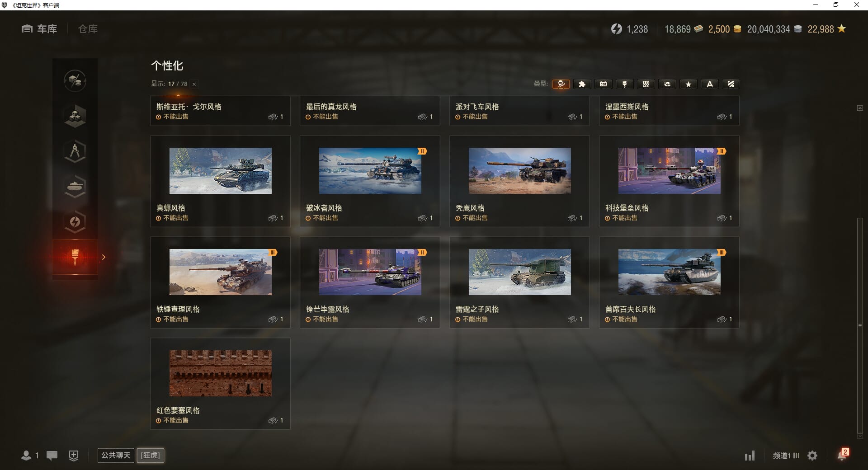Click the sell-for-credits conversion sidebar icon

[75, 80]
